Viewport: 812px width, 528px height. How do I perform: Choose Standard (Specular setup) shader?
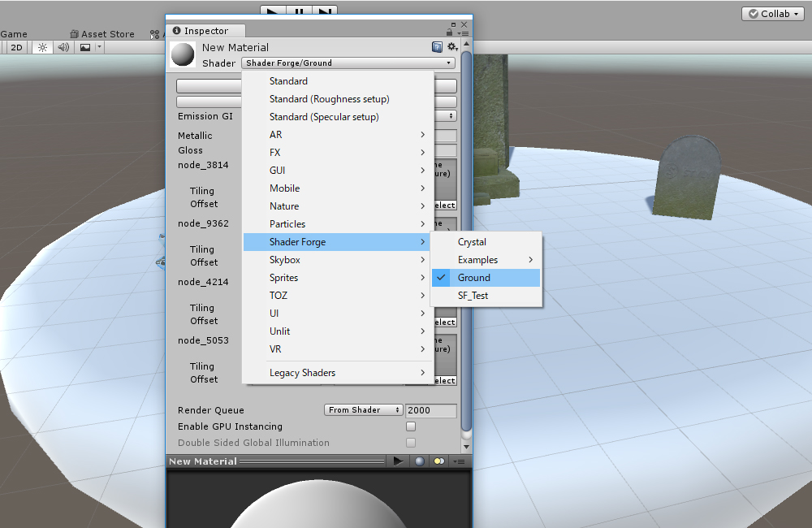tap(338, 117)
